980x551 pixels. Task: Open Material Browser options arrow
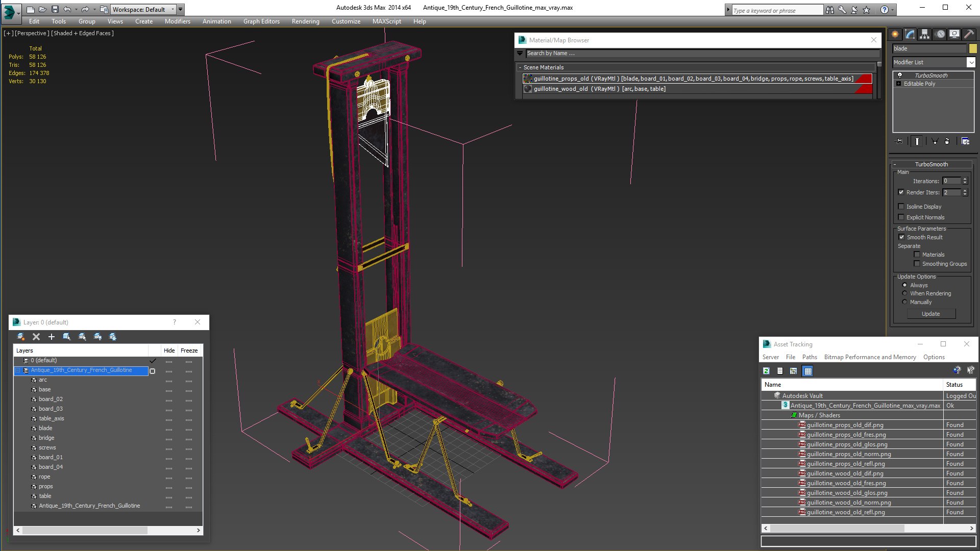[520, 53]
